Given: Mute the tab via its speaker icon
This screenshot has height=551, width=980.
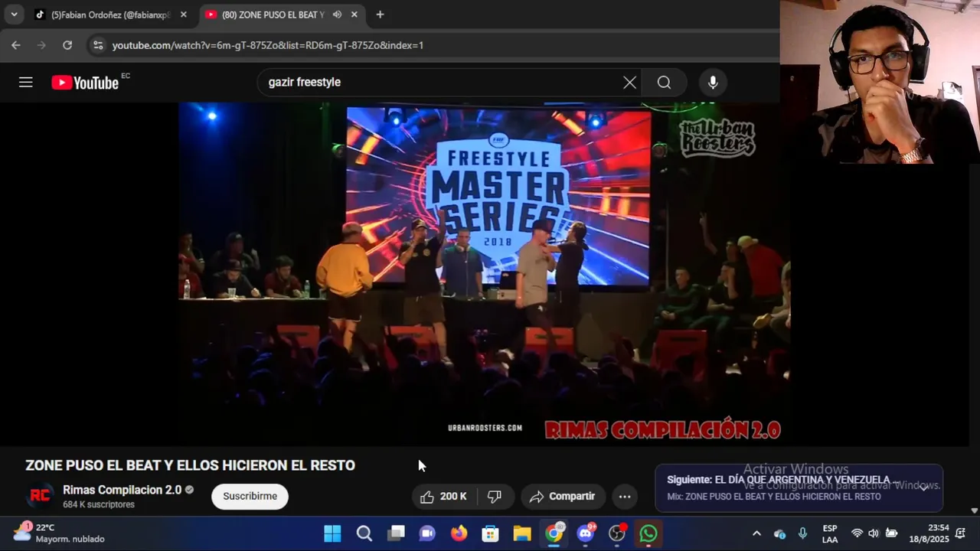Looking at the screenshot, I should 337,15.
